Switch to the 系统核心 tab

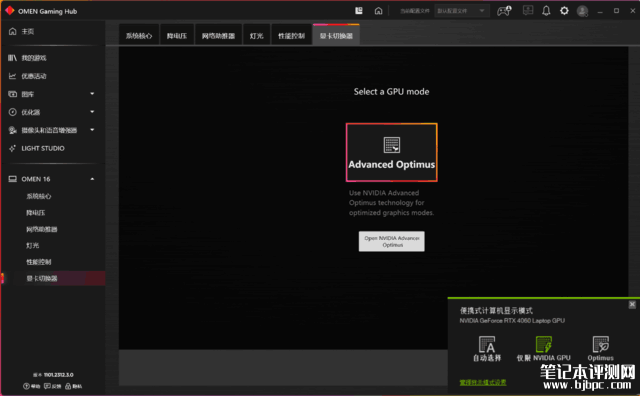[x=139, y=36]
